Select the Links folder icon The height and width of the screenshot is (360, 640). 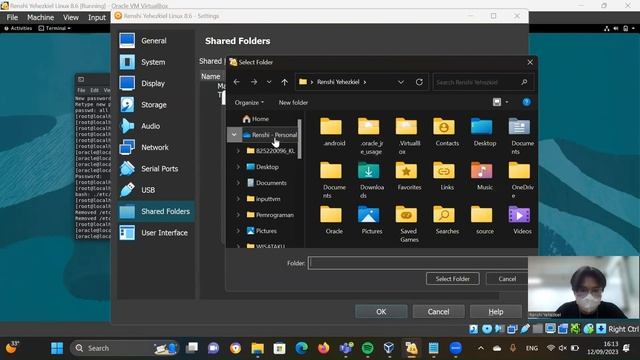pos(444,171)
